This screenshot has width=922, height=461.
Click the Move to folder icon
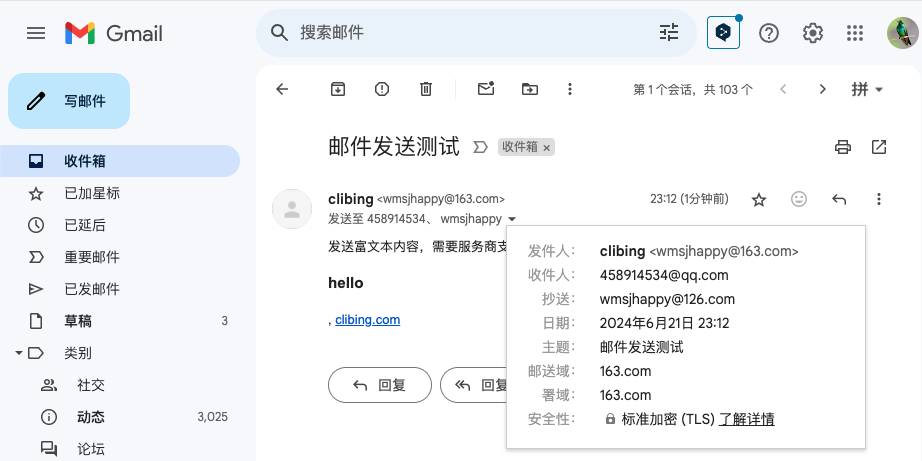(530, 89)
